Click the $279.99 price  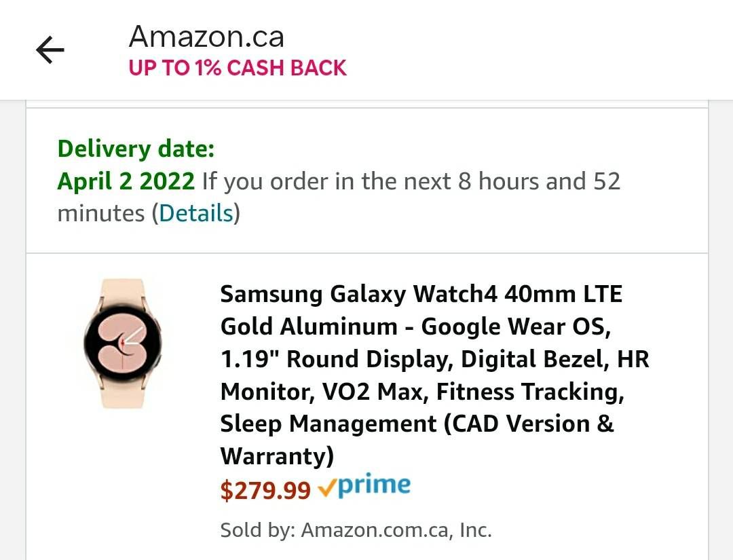coord(265,489)
